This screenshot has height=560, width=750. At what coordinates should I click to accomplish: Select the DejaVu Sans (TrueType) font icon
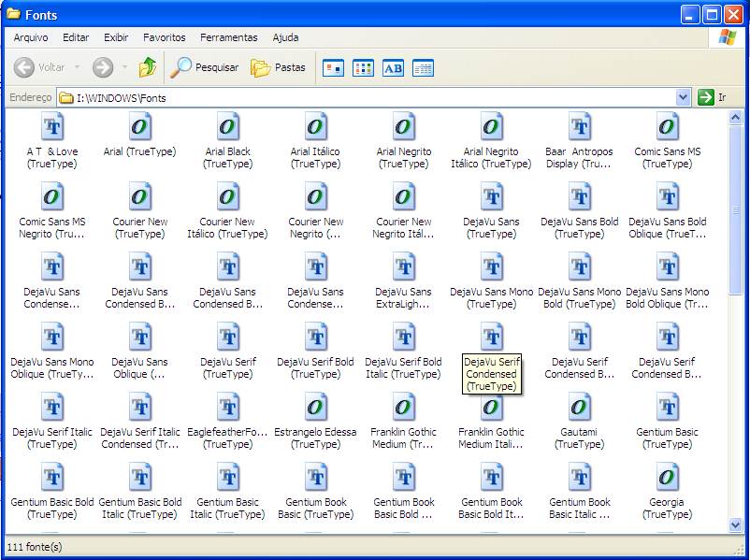click(x=492, y=197)
